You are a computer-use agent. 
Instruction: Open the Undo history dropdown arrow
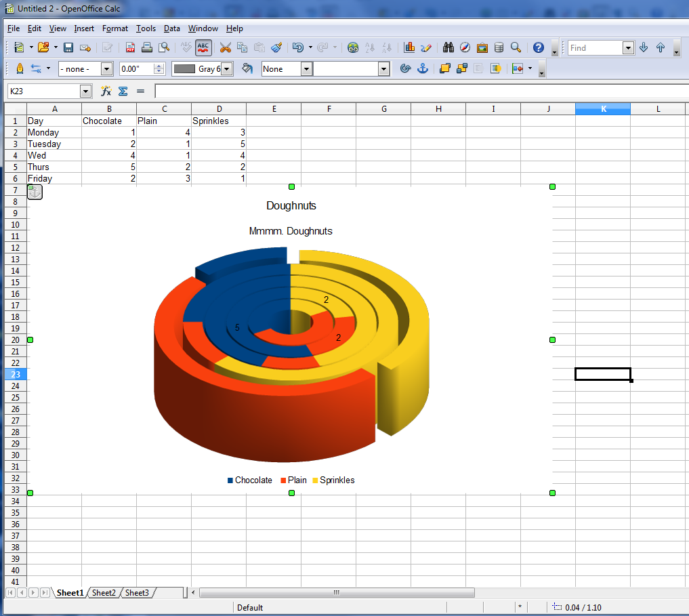click(310, 47)
